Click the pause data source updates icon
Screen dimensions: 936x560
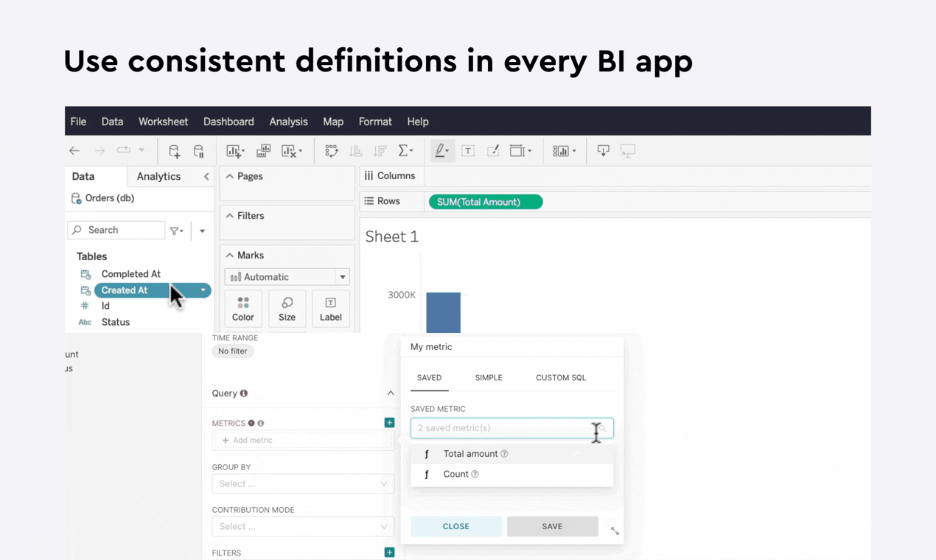pos(199,151)
